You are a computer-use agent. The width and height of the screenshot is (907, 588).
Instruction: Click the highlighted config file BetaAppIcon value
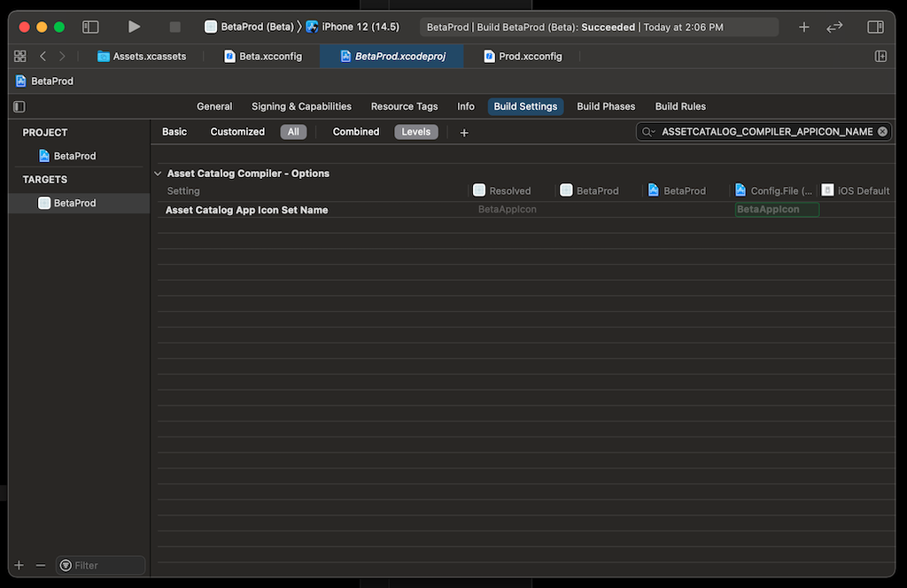coord(777,209)
